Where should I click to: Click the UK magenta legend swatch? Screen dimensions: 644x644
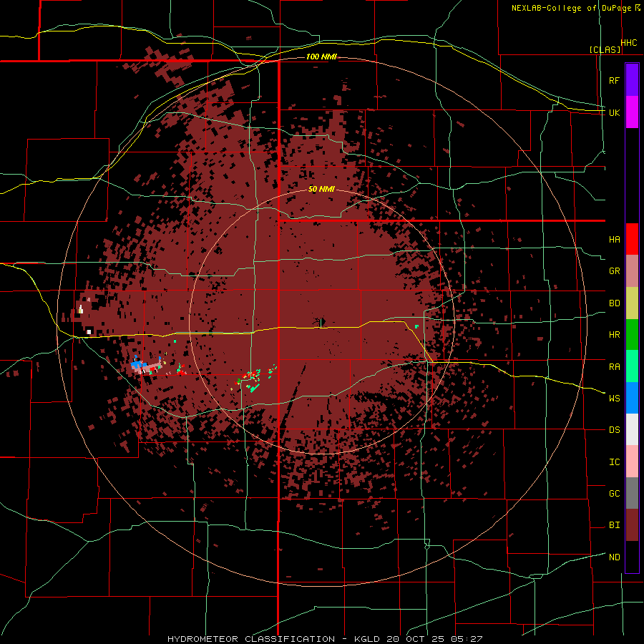(x=632, y=112)
